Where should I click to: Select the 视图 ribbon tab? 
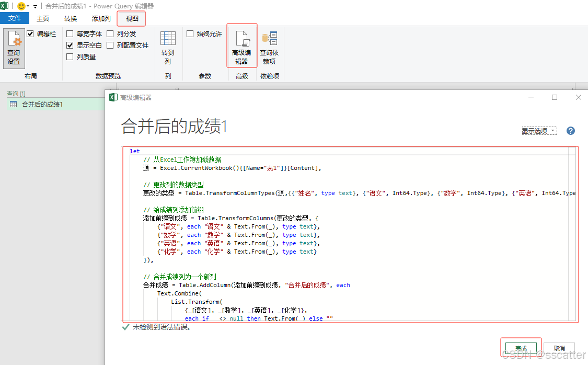tap(132, 18)
